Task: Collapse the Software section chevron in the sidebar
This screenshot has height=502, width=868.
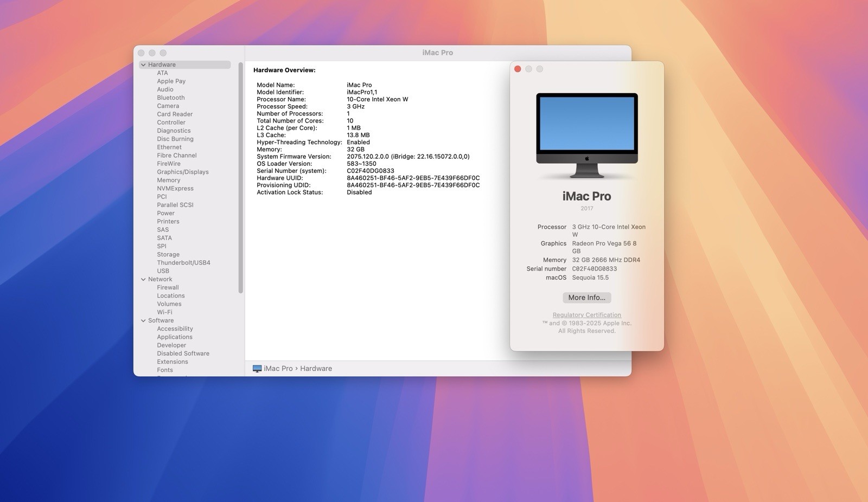Action: (143, 320)
